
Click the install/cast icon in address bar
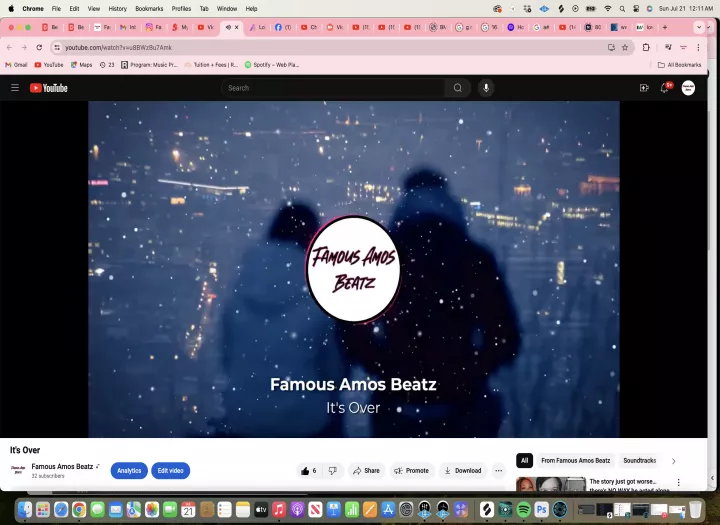point(611,47)
